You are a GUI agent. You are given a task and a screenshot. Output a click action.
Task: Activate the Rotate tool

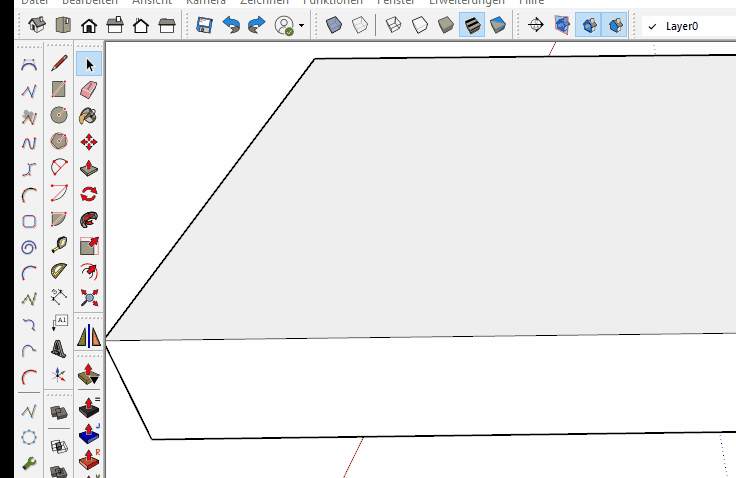pyautogui.click(x=89, y=194)
